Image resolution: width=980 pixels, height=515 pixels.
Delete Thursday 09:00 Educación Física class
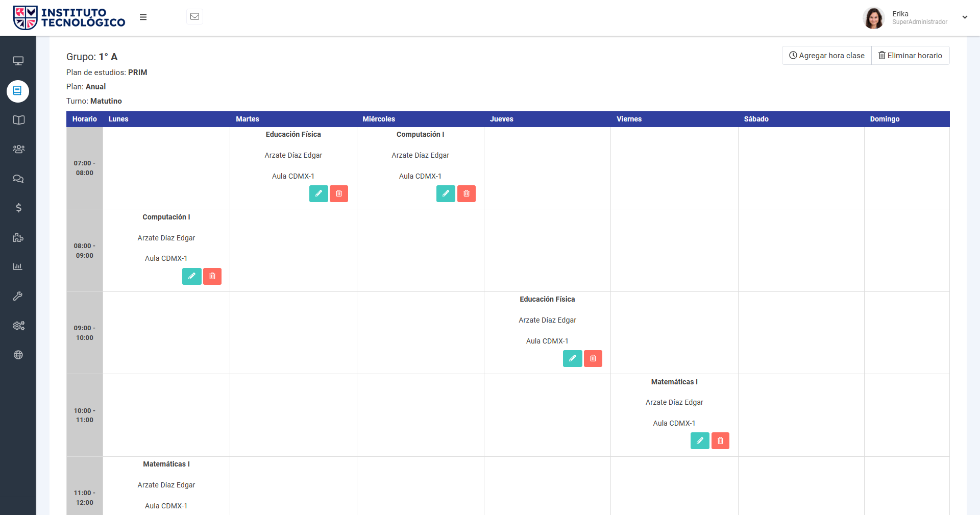(x=593, y=358)
